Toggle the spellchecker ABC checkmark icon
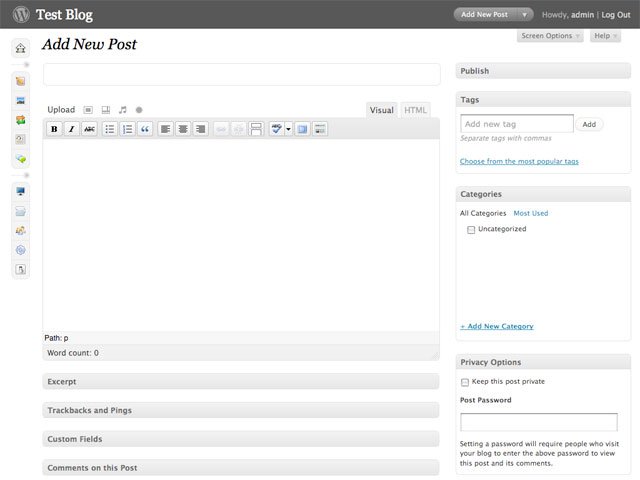 [x=276, y=129]
